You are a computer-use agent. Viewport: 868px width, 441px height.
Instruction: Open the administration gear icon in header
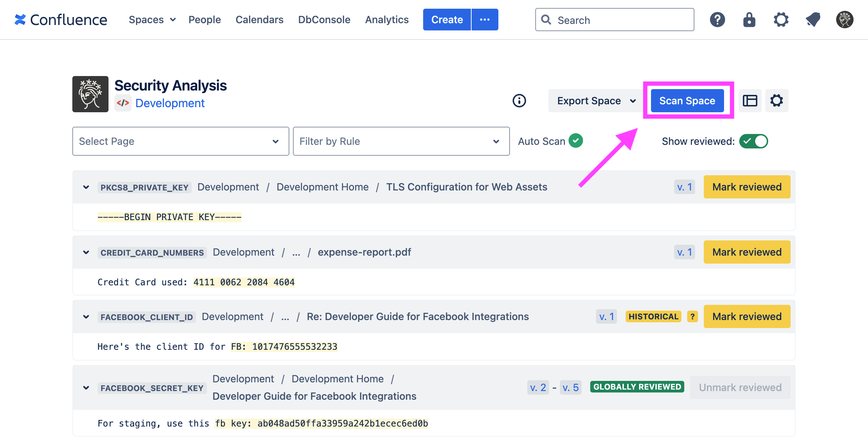tap(781, 20)
